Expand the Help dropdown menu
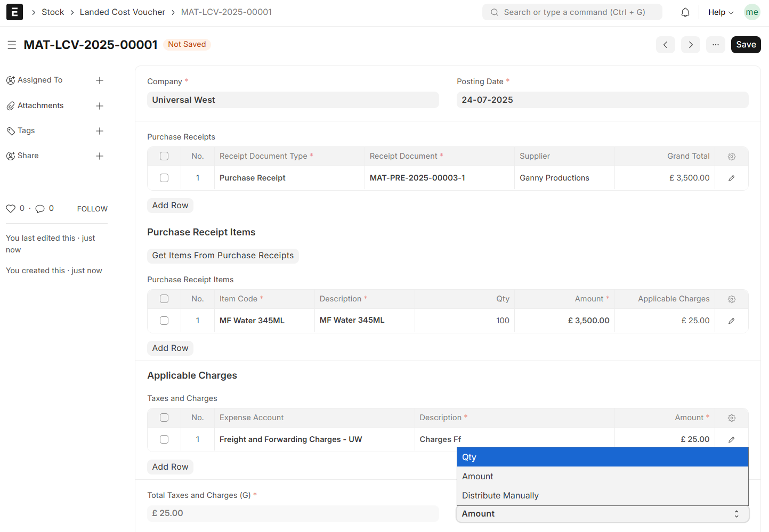This screenshot has height=532, width=769. (x=721, y=12)
